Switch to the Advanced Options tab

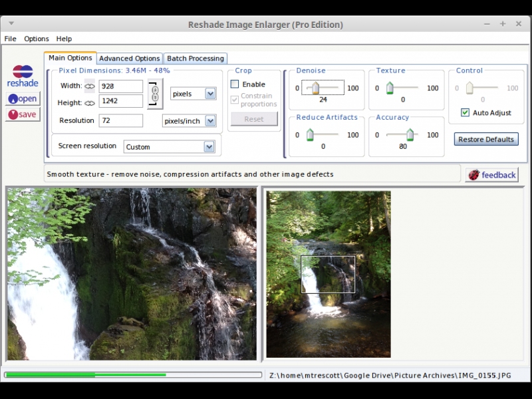point(129,59)
